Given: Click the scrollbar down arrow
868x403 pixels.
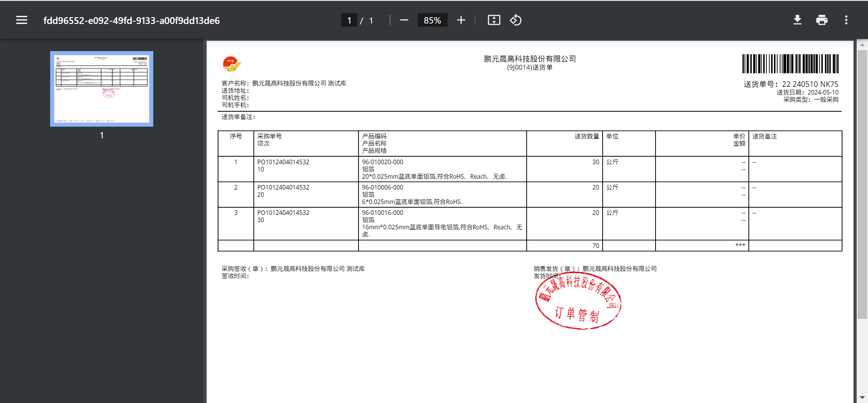Looking at the screenshot, I should tap(862, 398).
